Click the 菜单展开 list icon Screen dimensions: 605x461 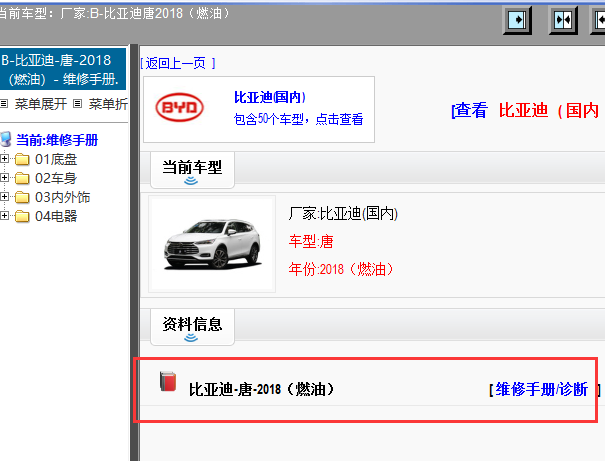tap(4, 103)
